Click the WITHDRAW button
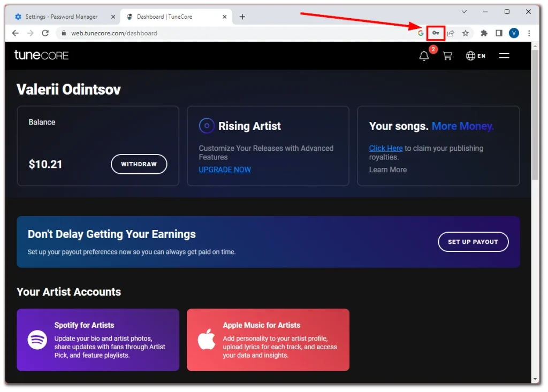This screenshot has height=392, width=548. click(139, 164)
